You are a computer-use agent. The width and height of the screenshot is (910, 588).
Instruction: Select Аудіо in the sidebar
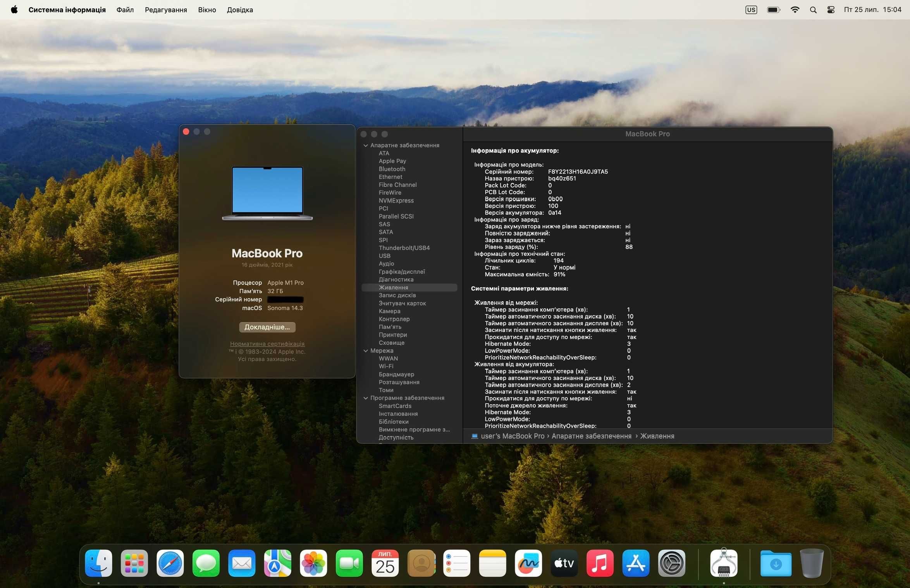tap(386, 264)
